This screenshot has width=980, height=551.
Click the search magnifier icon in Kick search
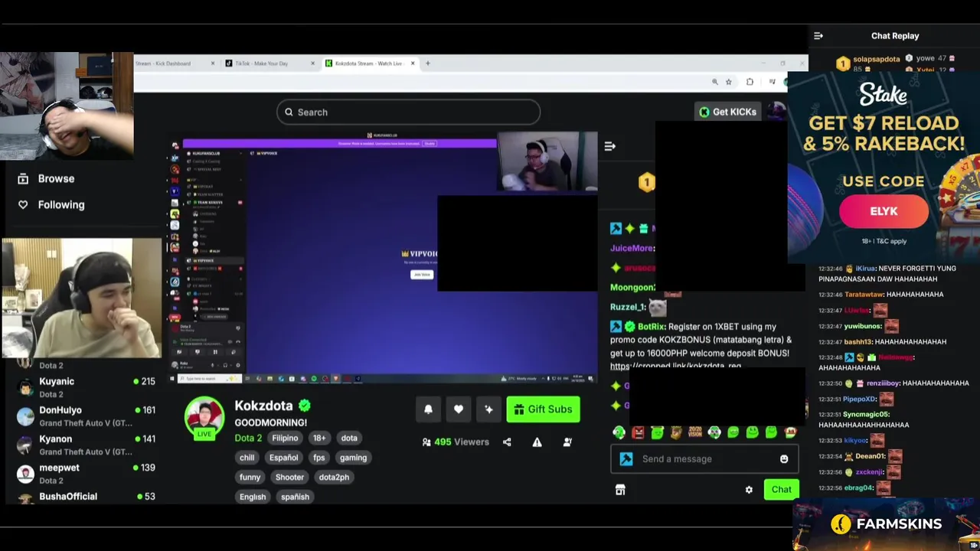(289, 112)
